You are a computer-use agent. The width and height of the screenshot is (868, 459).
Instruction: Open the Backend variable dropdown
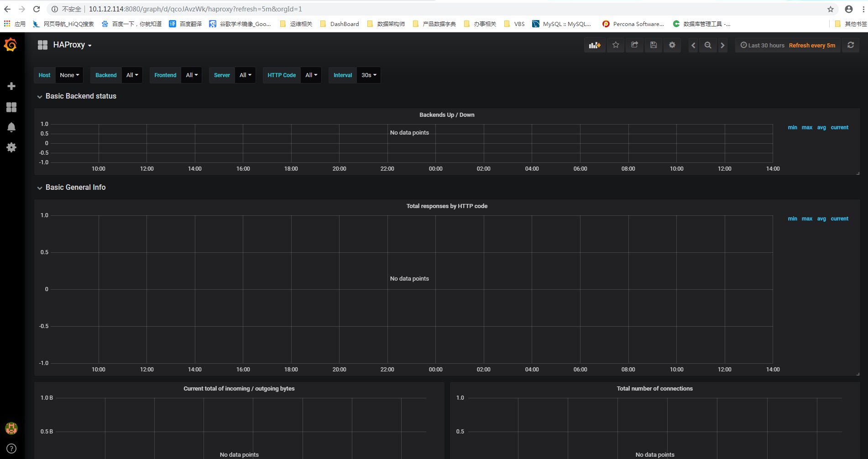132,75
